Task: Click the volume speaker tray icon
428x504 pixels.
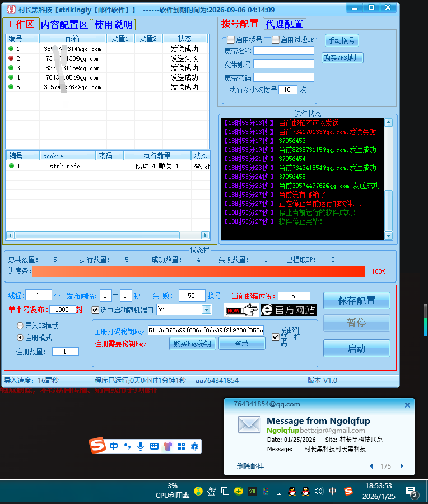Action: 319,491
